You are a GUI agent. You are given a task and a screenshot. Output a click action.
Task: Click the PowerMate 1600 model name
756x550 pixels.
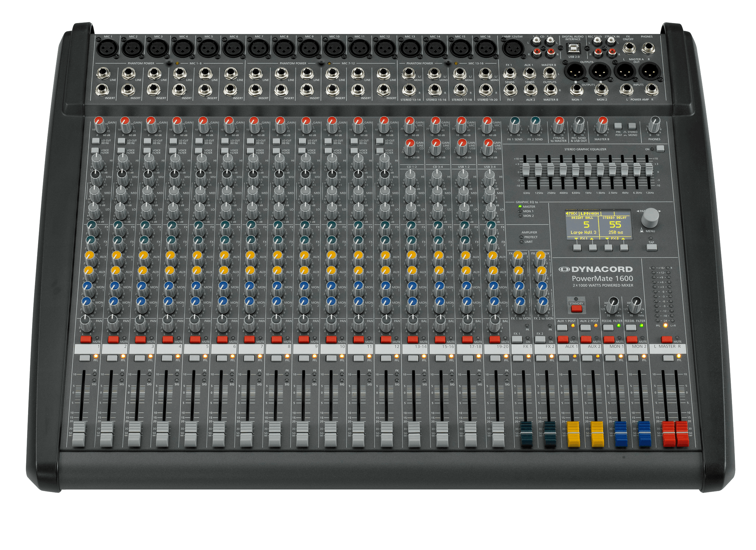point(602,279)
